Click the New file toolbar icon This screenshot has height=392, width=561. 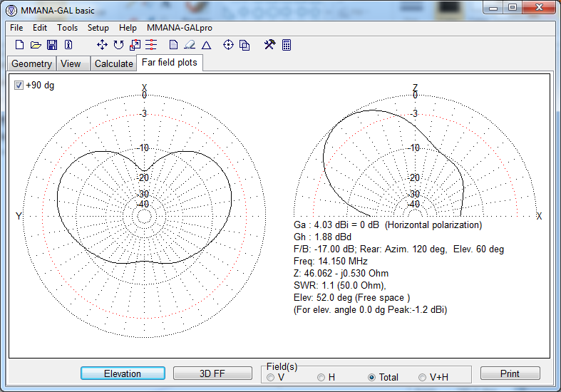[x=20, y=45]
